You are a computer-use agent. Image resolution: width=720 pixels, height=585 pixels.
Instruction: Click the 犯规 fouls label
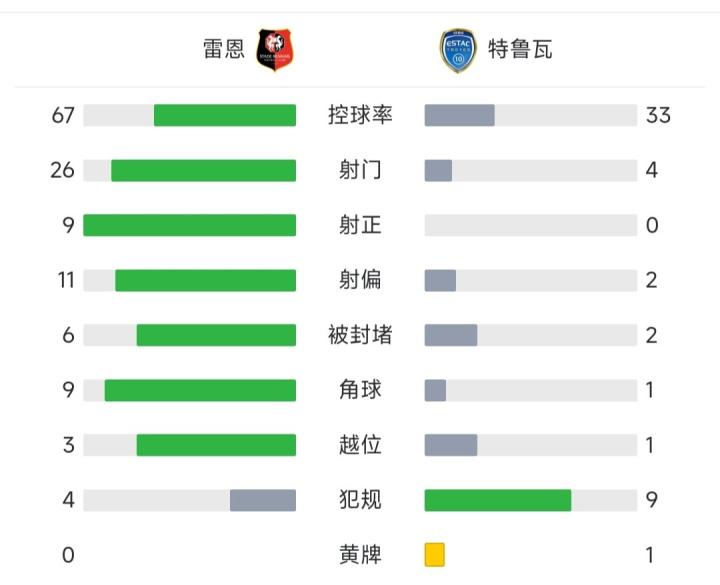360,499
